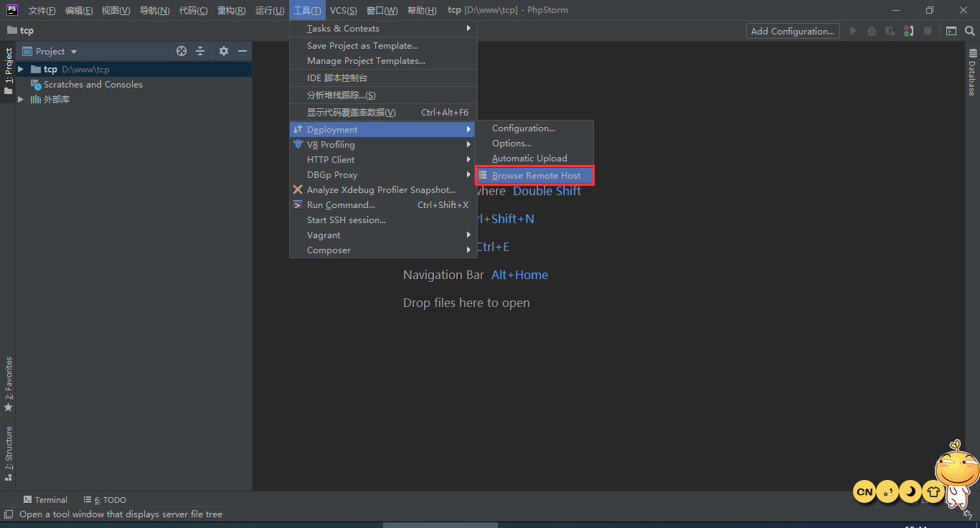The width and height of the screenshot is (980, 528).
Task: Open the V8 Profiling submenu
Action: point(383,145)
